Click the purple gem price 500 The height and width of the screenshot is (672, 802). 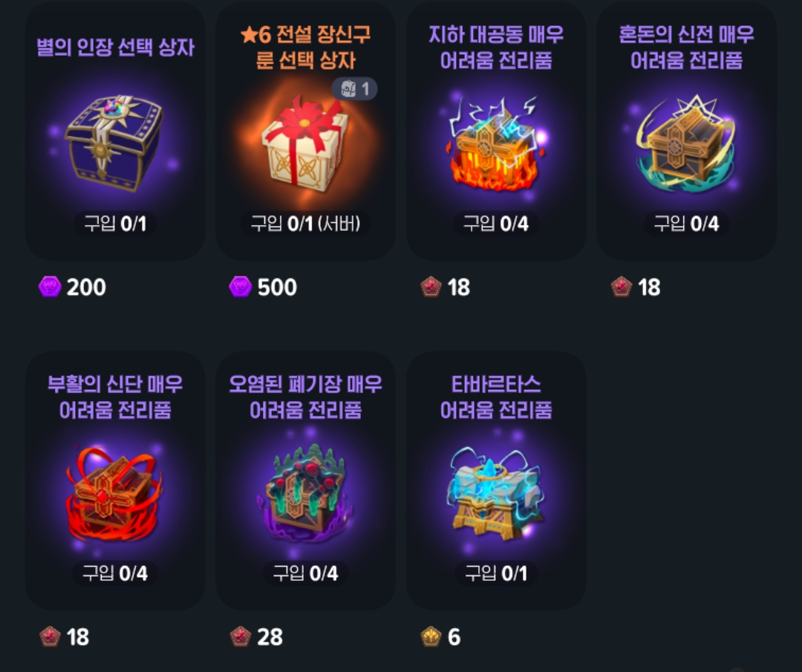coord(263,287)
